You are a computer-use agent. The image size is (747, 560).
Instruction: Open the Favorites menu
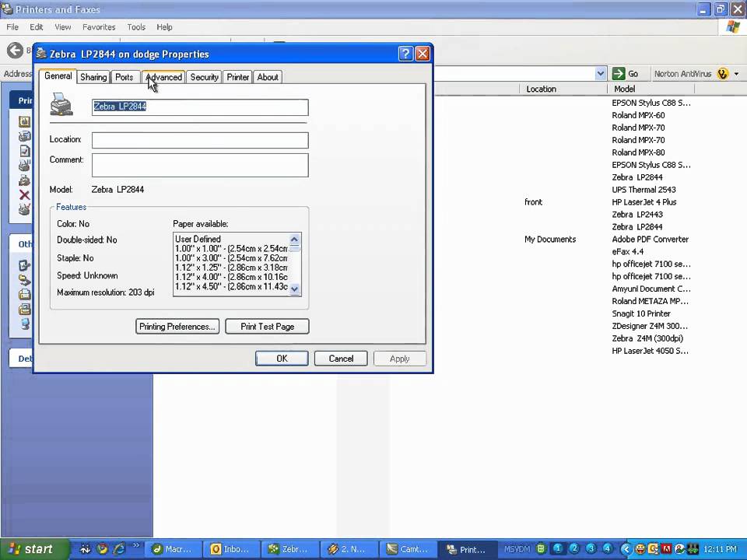click(x=99, y=27)
